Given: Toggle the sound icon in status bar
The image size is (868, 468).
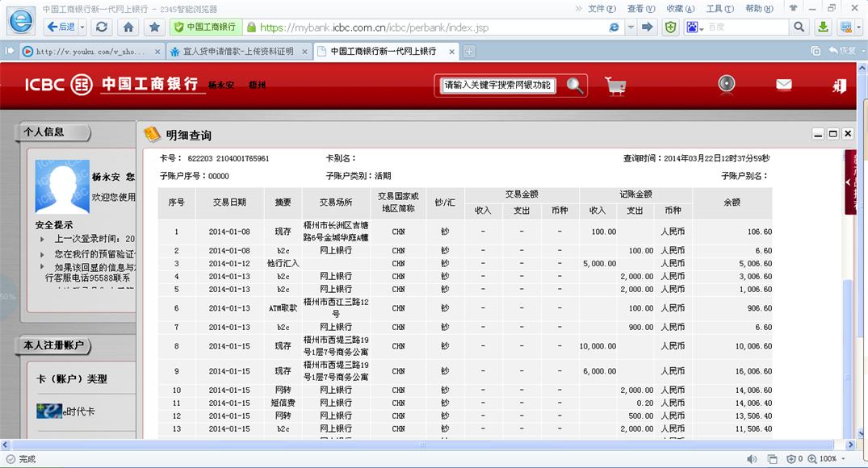Looking at the screenshot, I should coord(752,459).
